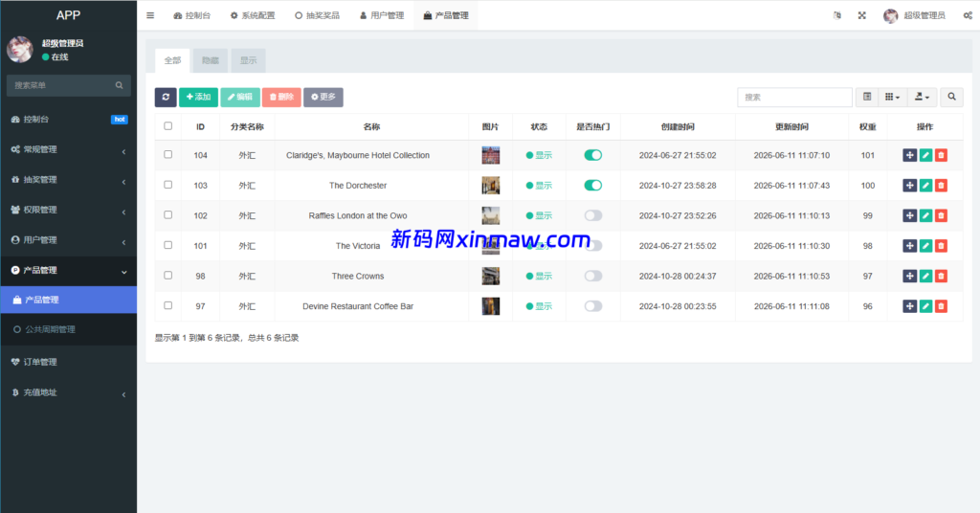This screenshot has width=980, height=513.
Task: Click refresh button in table toolbar
Action: click(166, 97)
